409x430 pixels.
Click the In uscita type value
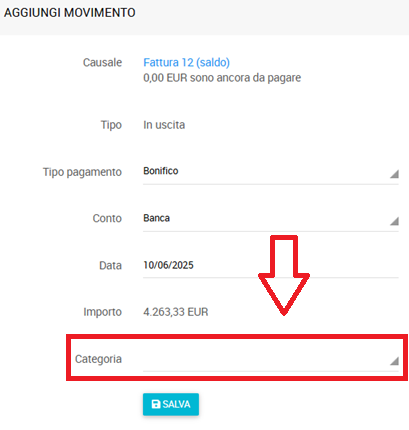point(164,125)
